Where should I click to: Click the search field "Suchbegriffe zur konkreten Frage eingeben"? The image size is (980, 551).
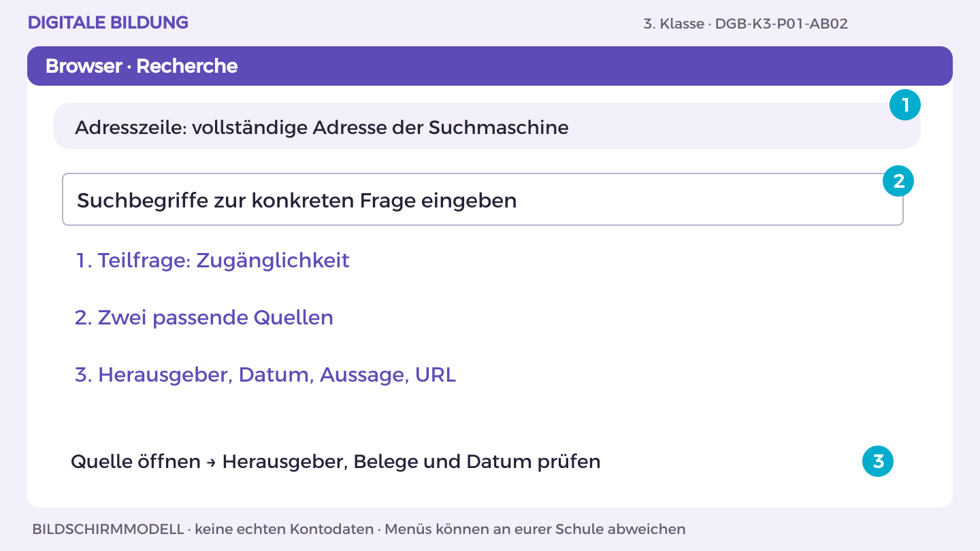(483, 199)
